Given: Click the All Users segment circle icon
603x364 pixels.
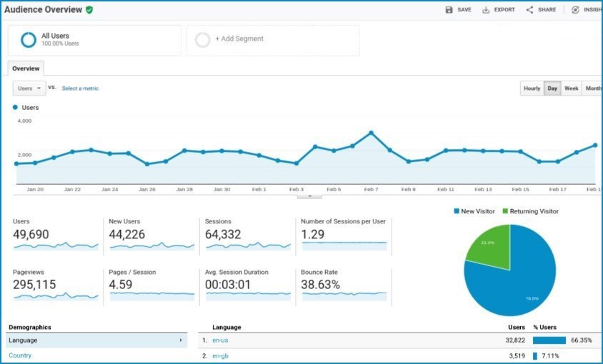Looking at the screenshot, I should pyautogui.click(x=29, y=40).
